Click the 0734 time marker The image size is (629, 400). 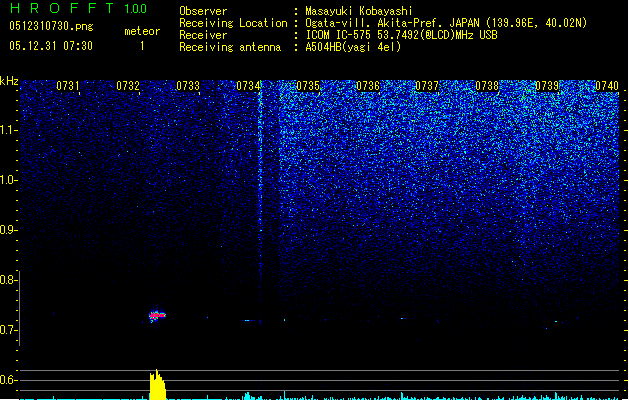(248, 86)
